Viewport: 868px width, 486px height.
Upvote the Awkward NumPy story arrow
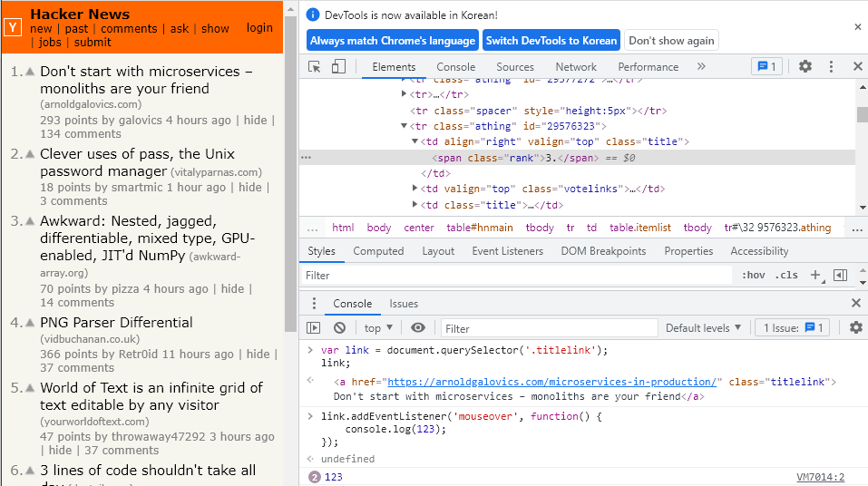click(30, 221)
